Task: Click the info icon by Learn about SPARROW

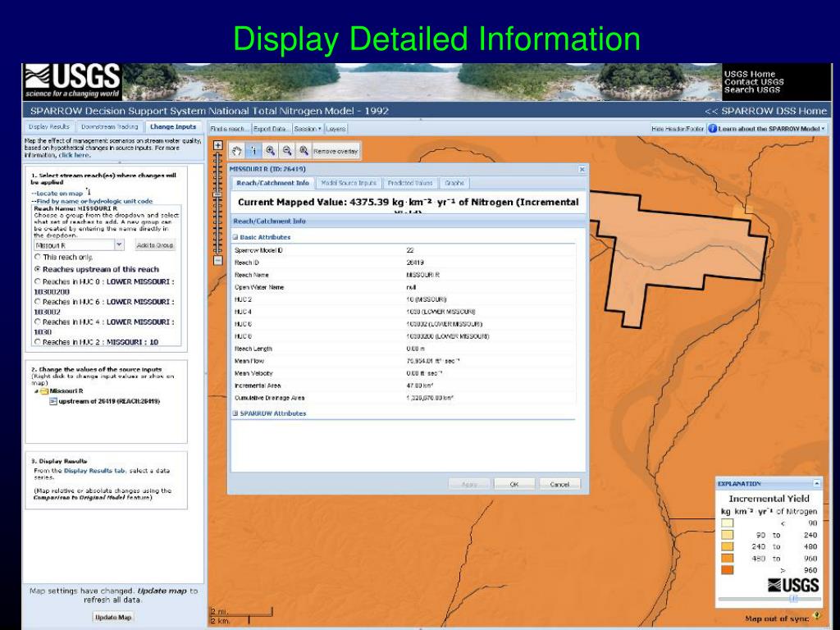Action: tap(713, 129)
